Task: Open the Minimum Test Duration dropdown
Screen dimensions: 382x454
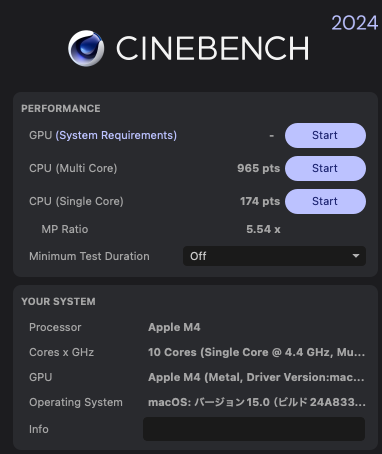Action: pyautogui.click(x=274, y=256)
